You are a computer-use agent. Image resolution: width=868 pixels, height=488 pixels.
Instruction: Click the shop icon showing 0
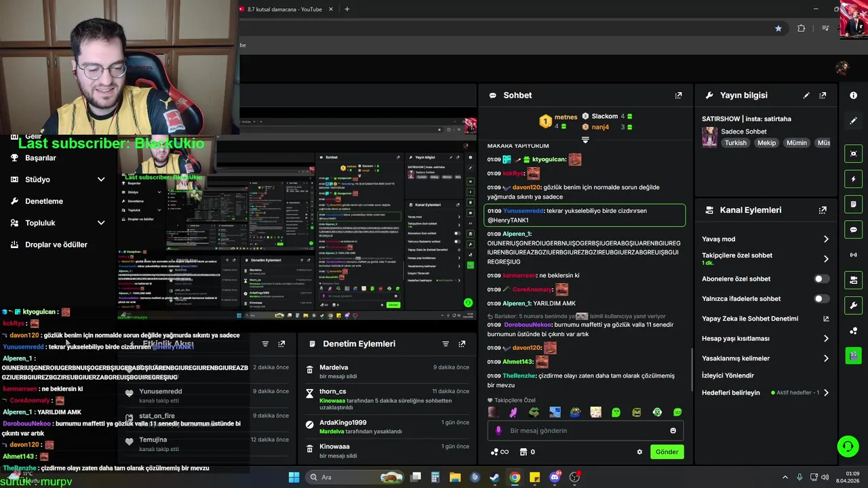527,452
